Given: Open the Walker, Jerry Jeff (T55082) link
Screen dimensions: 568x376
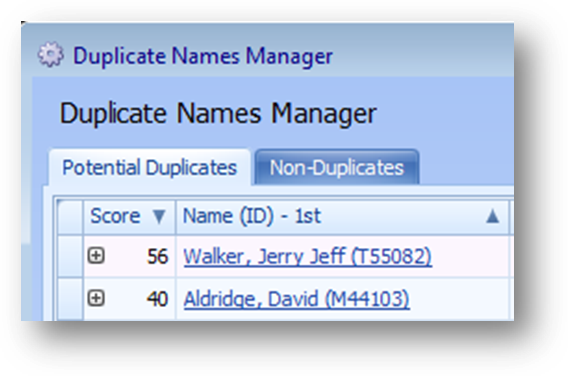Looking at the screenshot, I should click(308, 256).
